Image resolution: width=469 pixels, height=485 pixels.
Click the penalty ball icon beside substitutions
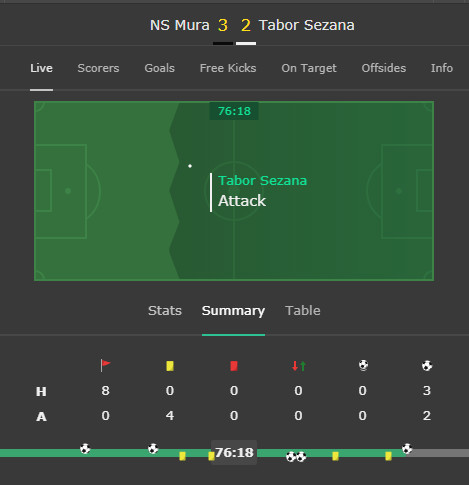(x=363, y=365)
